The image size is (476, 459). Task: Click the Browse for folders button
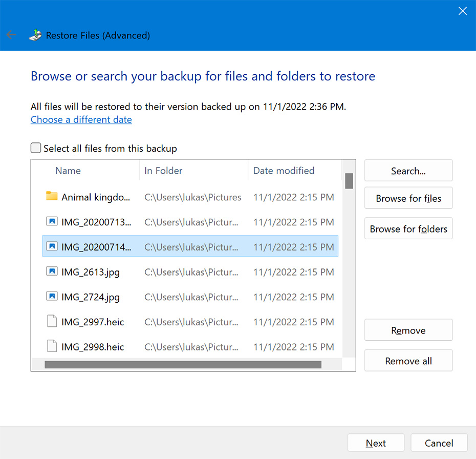coord(408,228)
